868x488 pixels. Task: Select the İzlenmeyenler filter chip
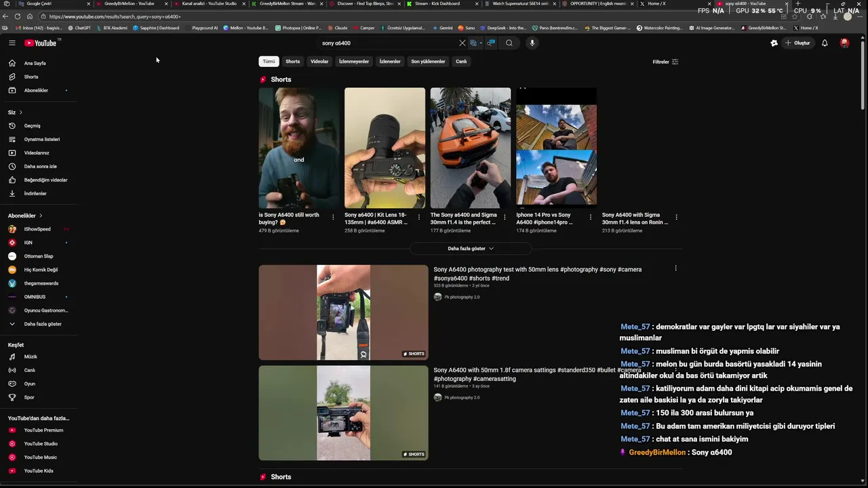[354, 62]
